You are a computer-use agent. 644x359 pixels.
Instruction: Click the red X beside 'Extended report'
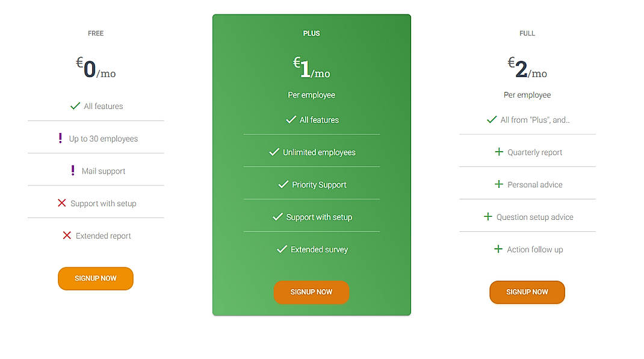pos(66,236)
